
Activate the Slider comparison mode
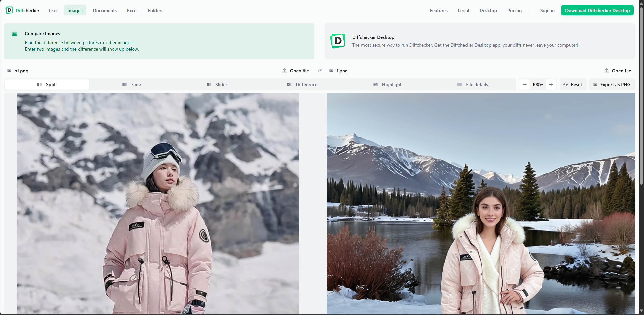(217, 84)
